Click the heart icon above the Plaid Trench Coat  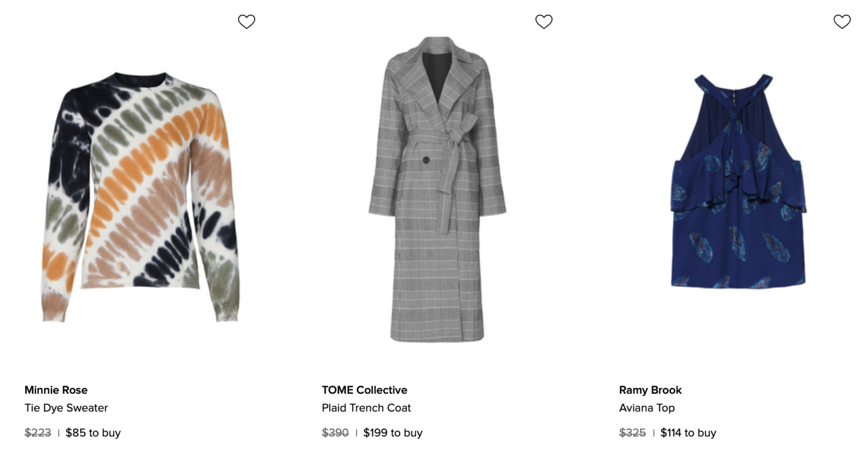pyautogui.click(x=544, y=21)
